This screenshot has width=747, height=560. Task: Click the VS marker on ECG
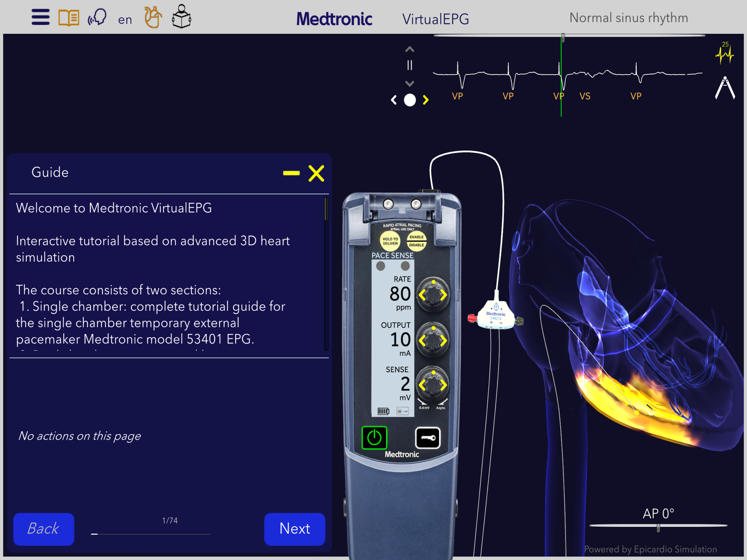point(585,96)
